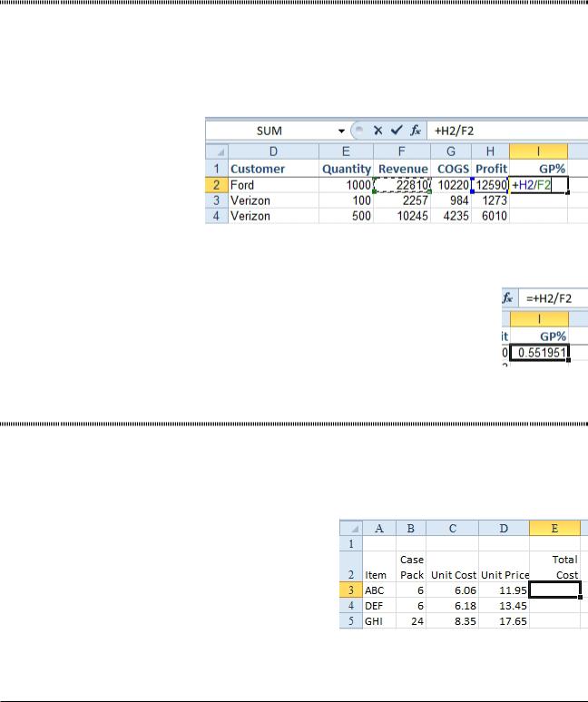Click the Select All corner of bottom sheet
The width and height of the screenshot is (588, 702).
pos(350,528)
